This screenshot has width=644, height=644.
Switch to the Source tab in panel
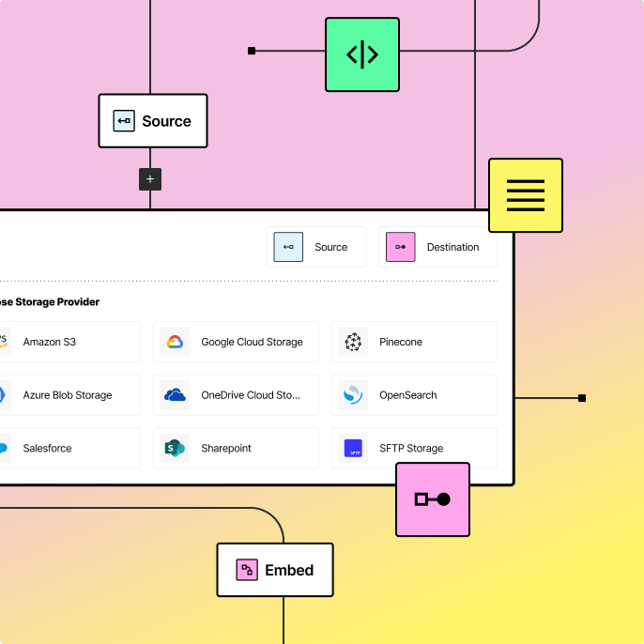coord(316,247)
